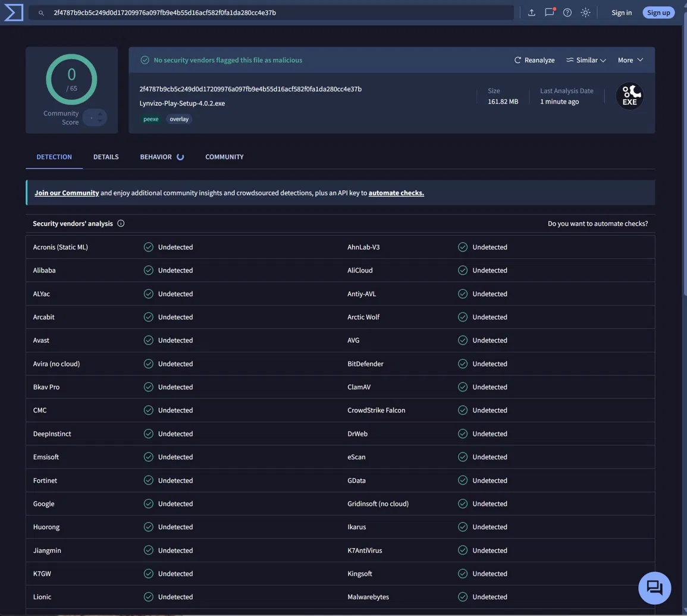This screenshot has width=687, height=616.
Task: Click the green check icon in the banner
Action: [x=145, y=60]
